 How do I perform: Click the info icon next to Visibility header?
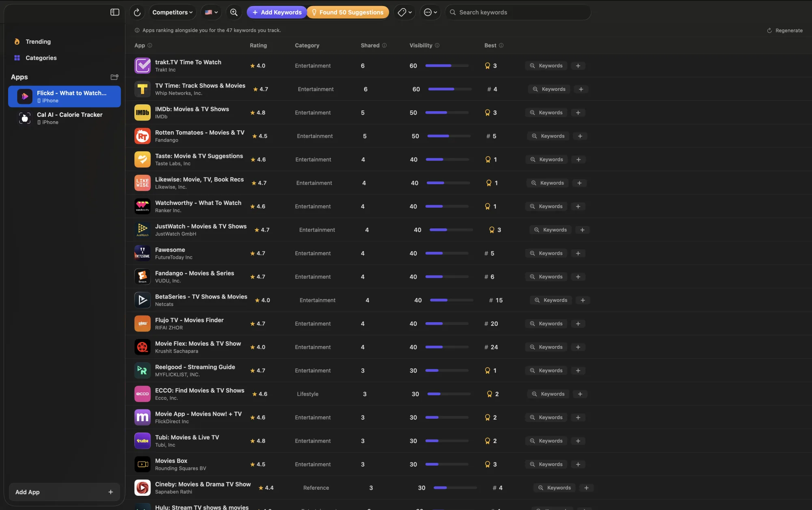(x=437, y=45)
